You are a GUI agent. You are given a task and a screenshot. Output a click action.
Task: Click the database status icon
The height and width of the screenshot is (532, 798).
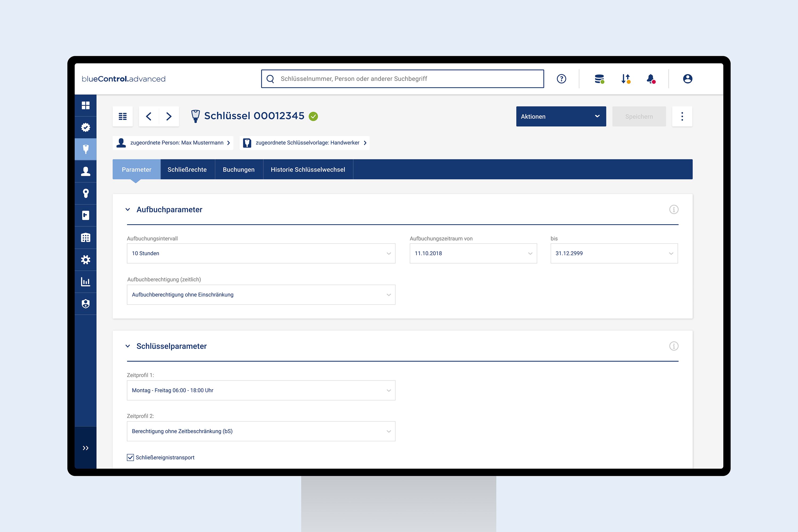click(599, 79)
